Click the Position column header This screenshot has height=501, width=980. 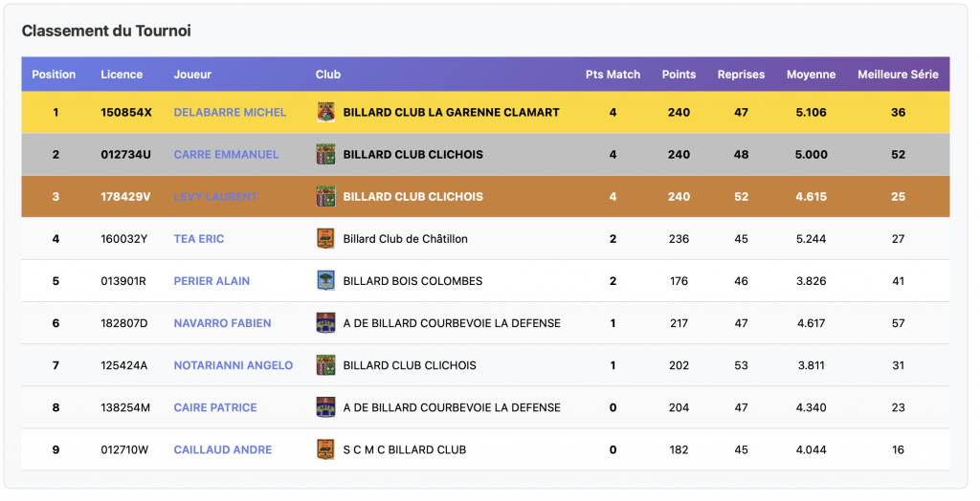(x=54, y=75)
